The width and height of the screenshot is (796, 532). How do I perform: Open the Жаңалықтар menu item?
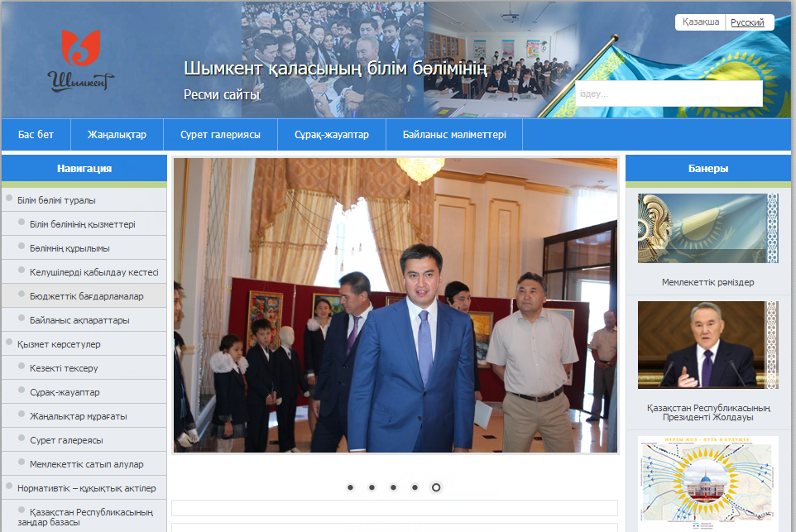(x=117, y=135)
